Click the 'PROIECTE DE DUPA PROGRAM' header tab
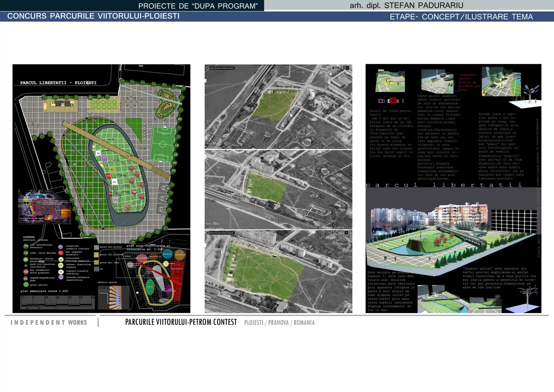The image size is (554, 392). coord(198,6)
